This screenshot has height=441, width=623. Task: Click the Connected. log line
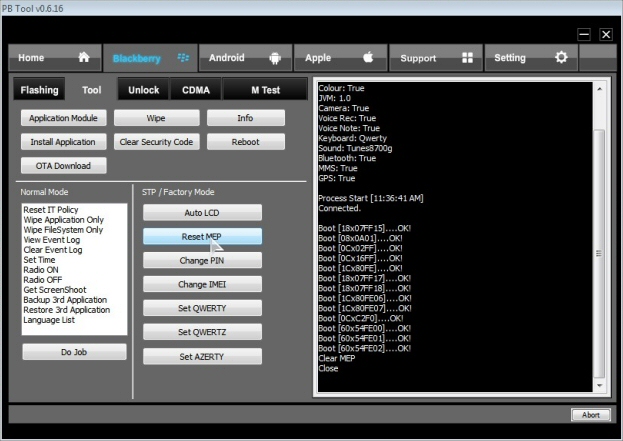339,208
